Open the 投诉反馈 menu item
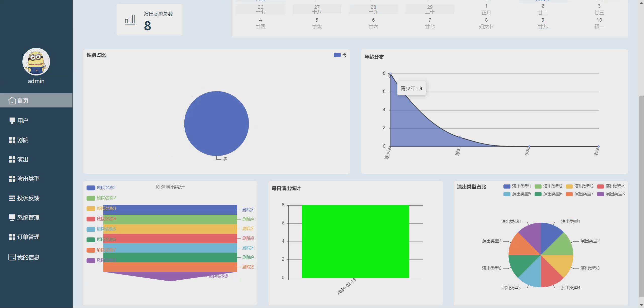 [x=28, y=198]
